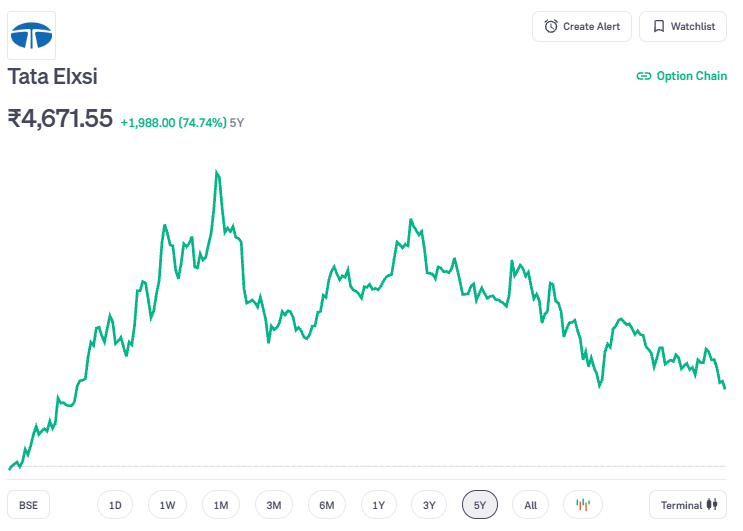Click the Tata Elxsi company logo

click(32, 36)
